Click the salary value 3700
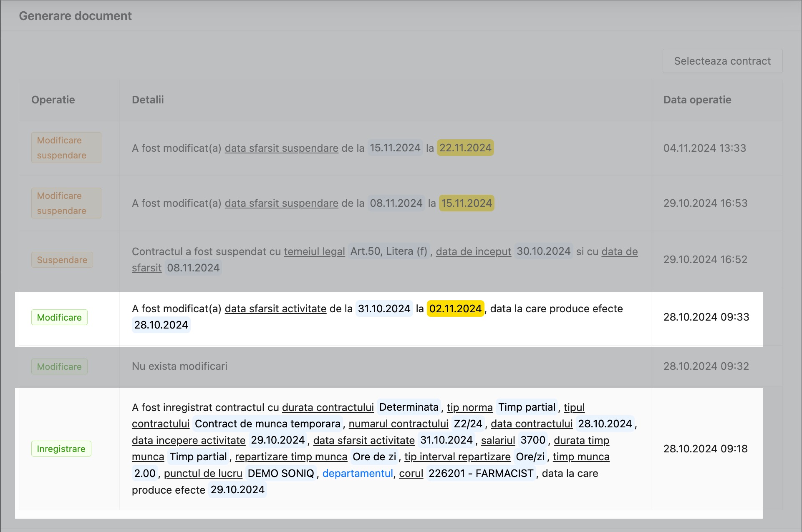Image resolution: width=802 pixels, height=532 pixels. pyautogui.click(x=533, y=440)
